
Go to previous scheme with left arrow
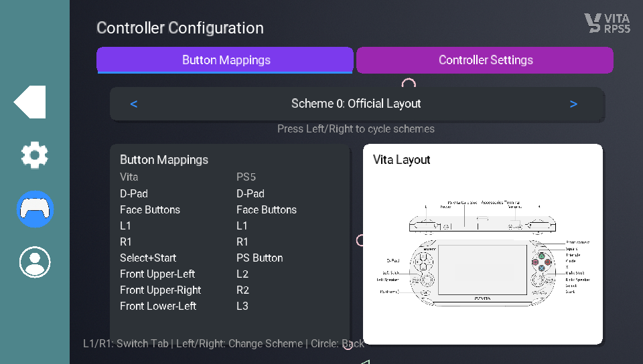pyautogui.click(x=134, y=104)
